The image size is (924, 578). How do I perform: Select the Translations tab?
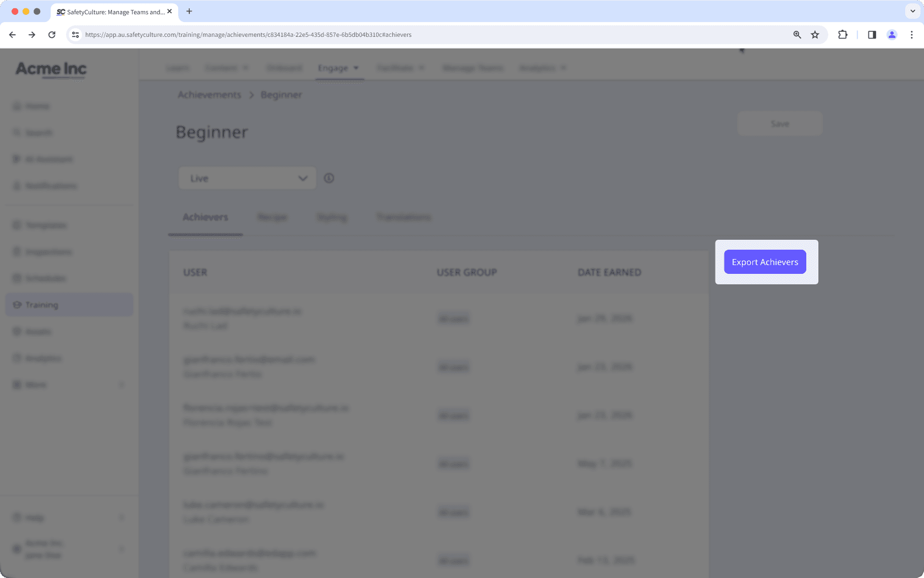tap(403, 217)
